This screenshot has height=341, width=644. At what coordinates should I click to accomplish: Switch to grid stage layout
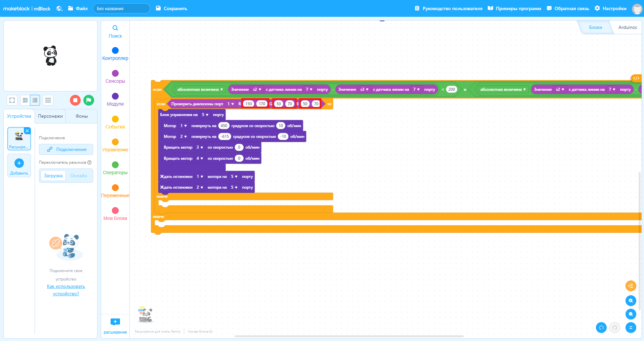[x=48, y=100]
